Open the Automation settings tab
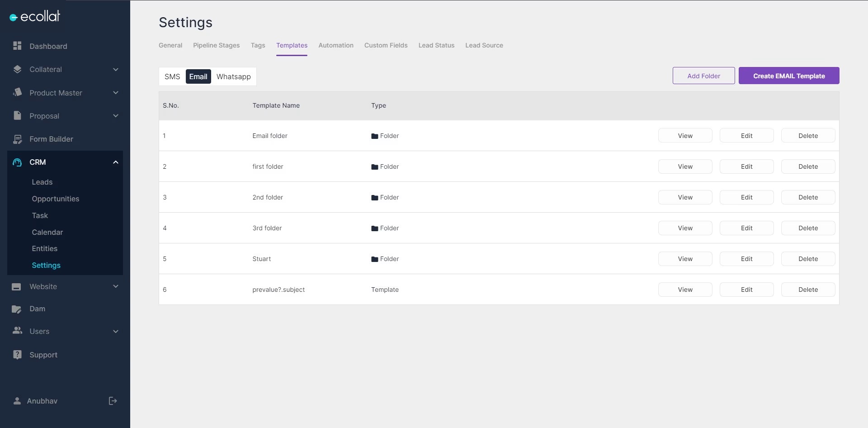This screenshot has width=868, height=428. tap(335, 45)
